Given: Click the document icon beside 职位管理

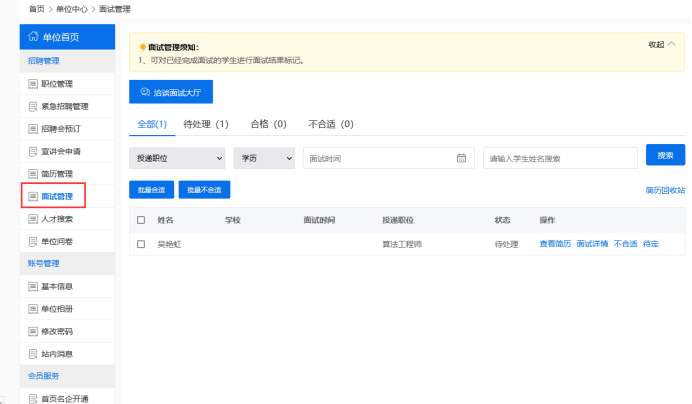Looking at the screenshot, I should [33, 84].
